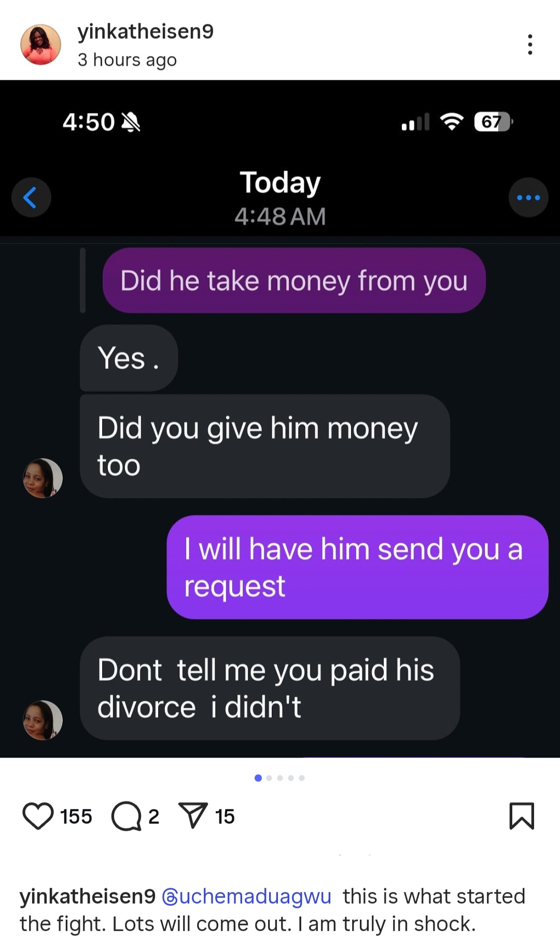Tap the battery 67 indicator
Viewport: 560px width, 942px height.
(x=493, y=122)
